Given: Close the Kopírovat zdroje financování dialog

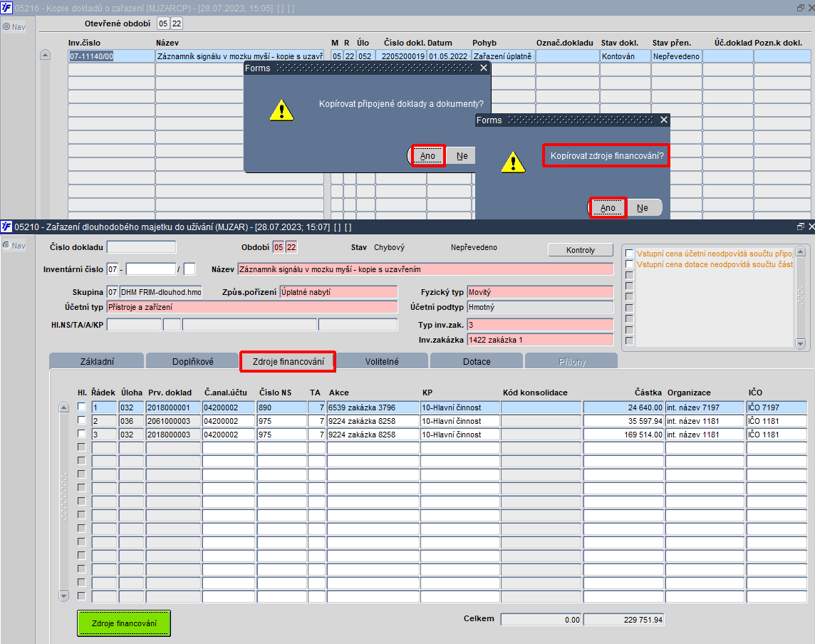Looking at the screenshot, I should tap(664, 120).
